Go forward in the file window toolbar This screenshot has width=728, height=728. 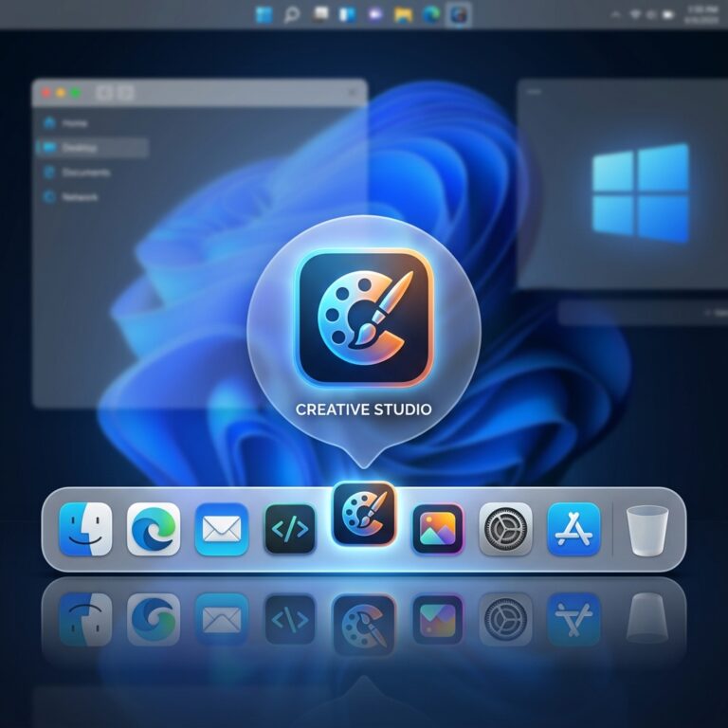tap(125, 93)
